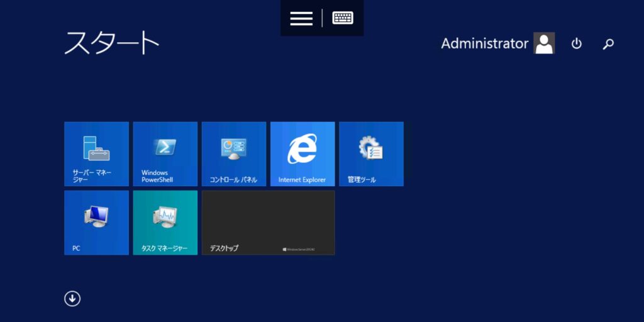Click the Administrator user picture
Screen dimensions: 644x322
click(544, 43)
